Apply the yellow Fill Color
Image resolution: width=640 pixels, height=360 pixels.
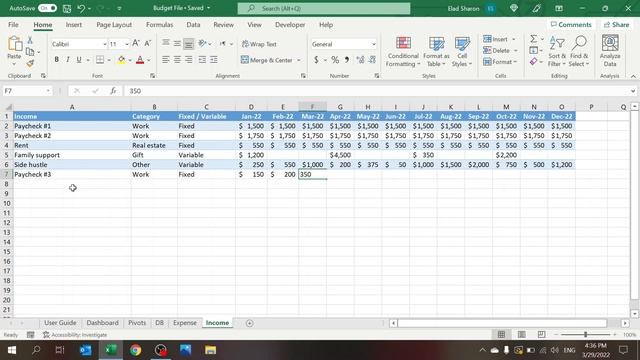point(121,60)
